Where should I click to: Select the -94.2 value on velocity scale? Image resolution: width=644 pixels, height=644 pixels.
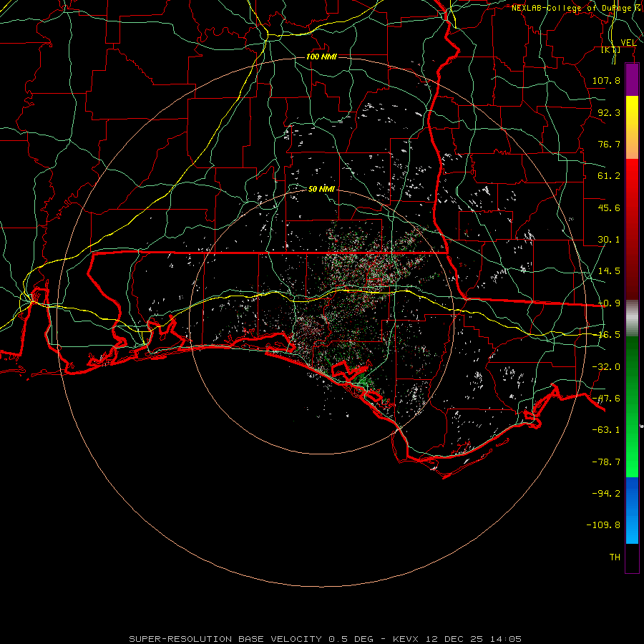click(606, 494)
